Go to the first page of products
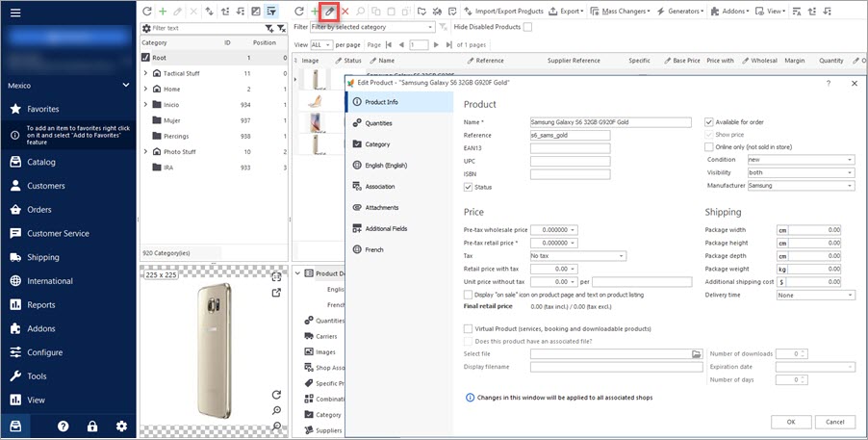 (388, 44)
